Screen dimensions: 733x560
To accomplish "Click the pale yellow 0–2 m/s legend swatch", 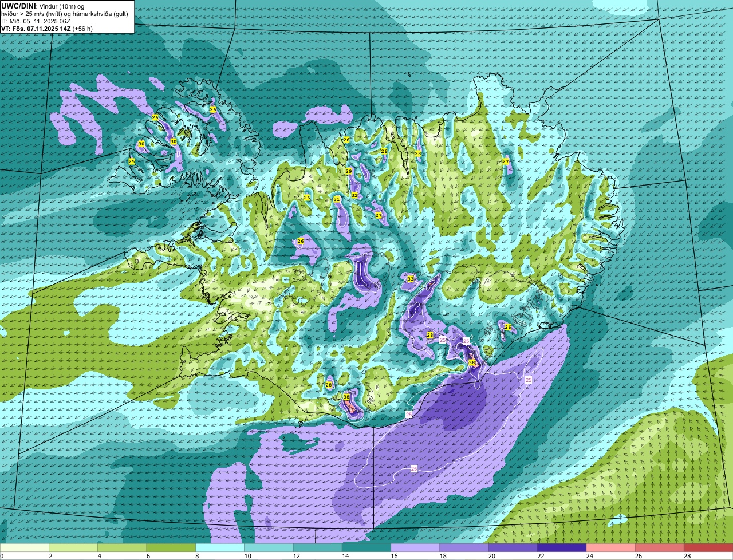I will [x=25, y=547].
